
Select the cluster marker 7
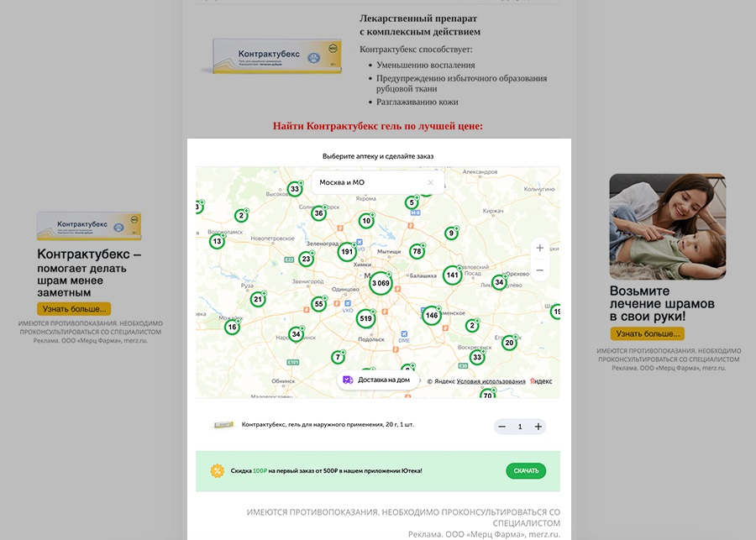[x=338, y=357]
